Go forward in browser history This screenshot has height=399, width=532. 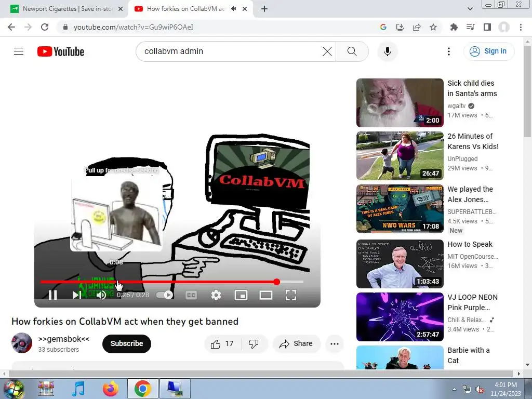pos(28,27)
